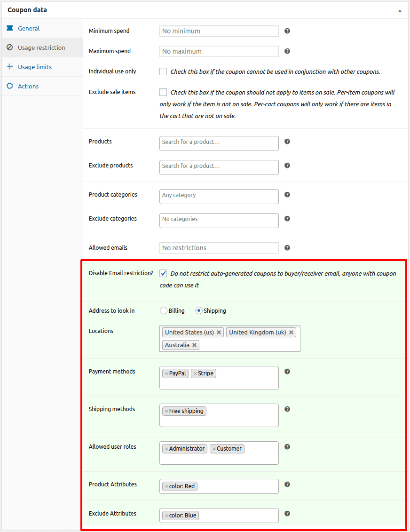Remove Australia from locations

194,345
